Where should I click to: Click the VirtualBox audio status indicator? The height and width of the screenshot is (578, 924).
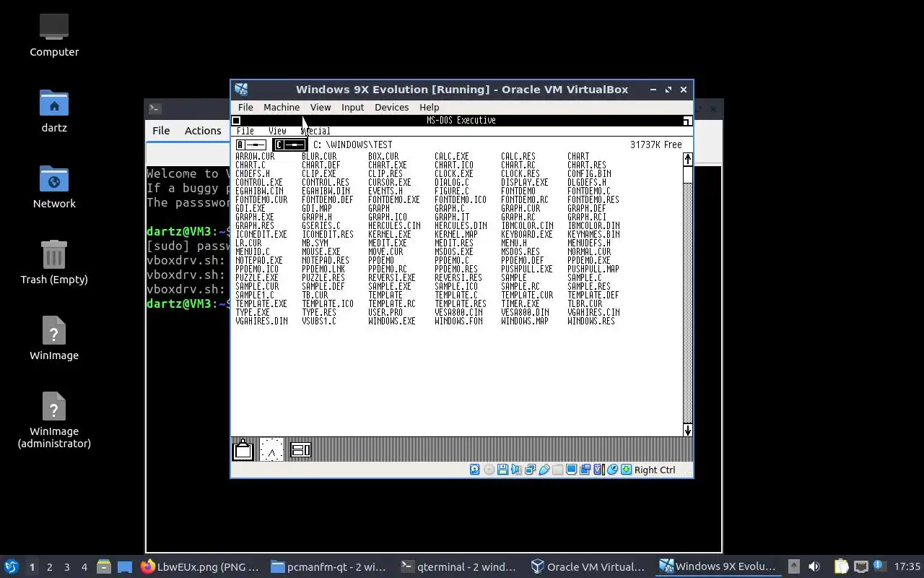pyautogui.click(x=516, y=470)
